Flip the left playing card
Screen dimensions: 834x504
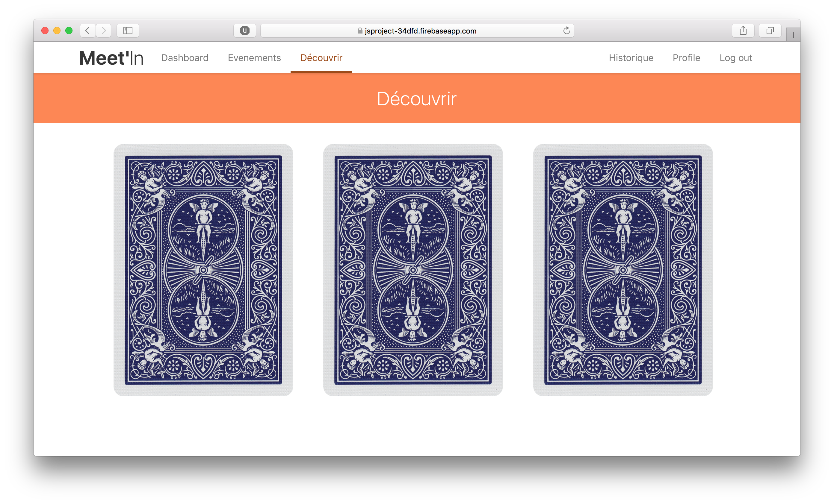tap(203, 270)
